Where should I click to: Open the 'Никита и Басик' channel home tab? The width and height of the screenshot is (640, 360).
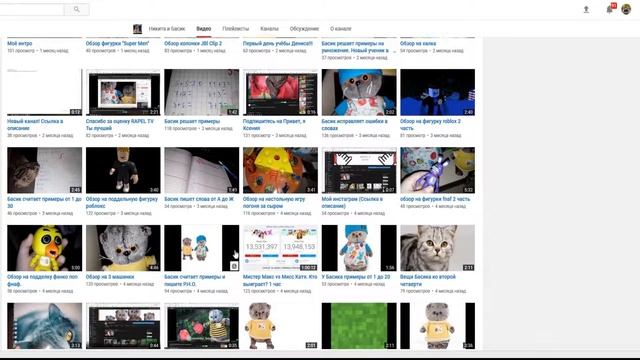(167, 29)
